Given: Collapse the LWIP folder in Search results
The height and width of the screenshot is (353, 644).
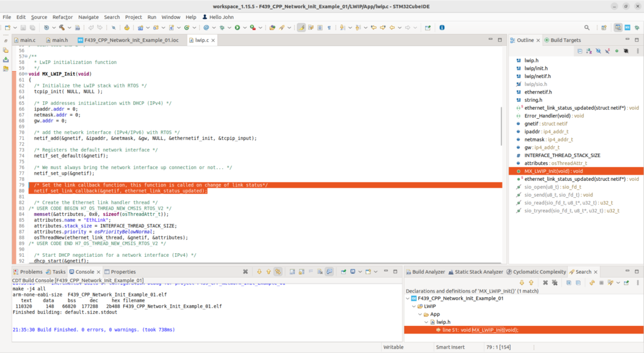Looking at the screenshot, I should click(414, 307).
